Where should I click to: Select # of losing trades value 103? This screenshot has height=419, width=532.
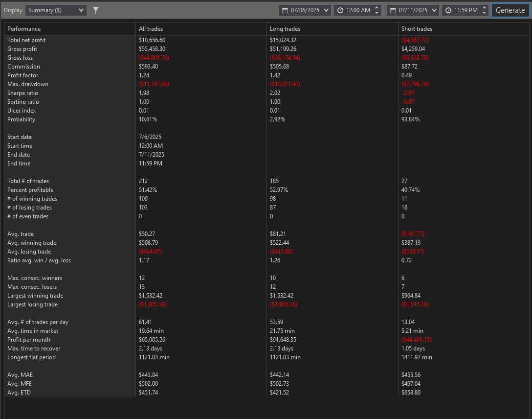[143, 208]
